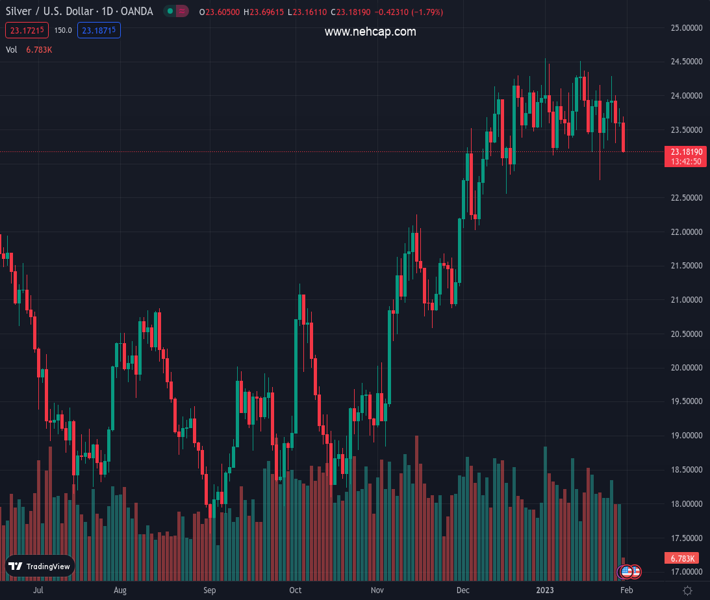Click the red sell price 23.1721 button

26,30
